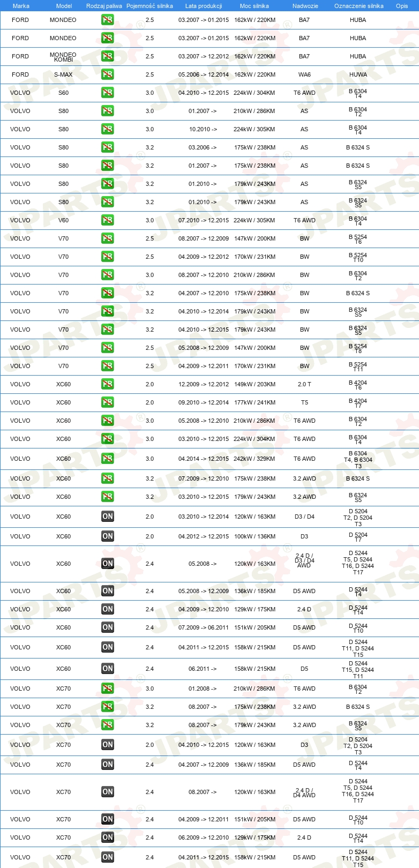The width and height of the screenshot is (419, 868).
Task: Click the 04.2014 -> 12.2015 production years cell
Action: pos(204,459)
